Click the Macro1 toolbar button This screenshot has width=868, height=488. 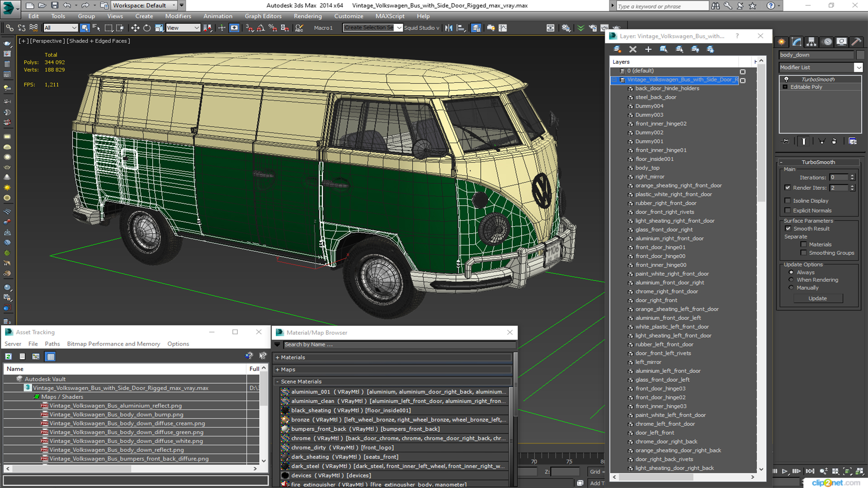coord(323,28)
